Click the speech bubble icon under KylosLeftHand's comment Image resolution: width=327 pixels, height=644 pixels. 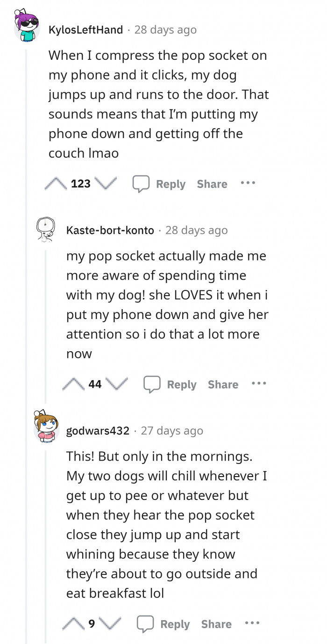pyautogui.click(x=141, y=184)
